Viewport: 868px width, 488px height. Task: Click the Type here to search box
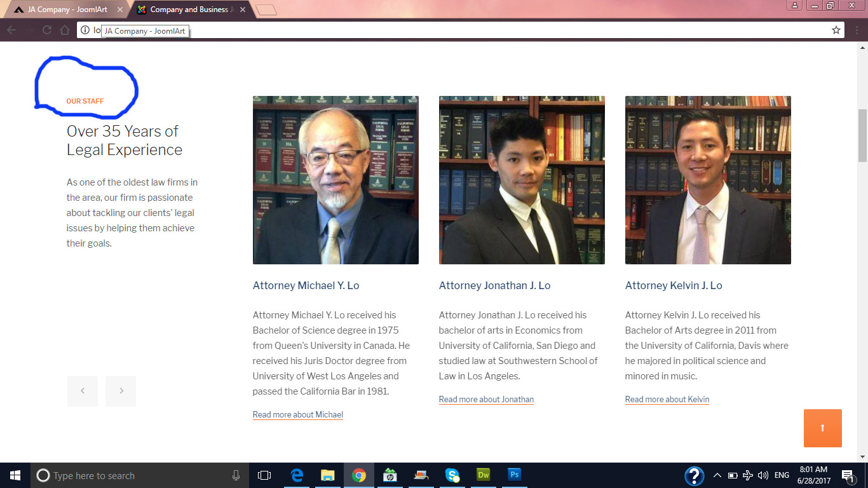139,475
